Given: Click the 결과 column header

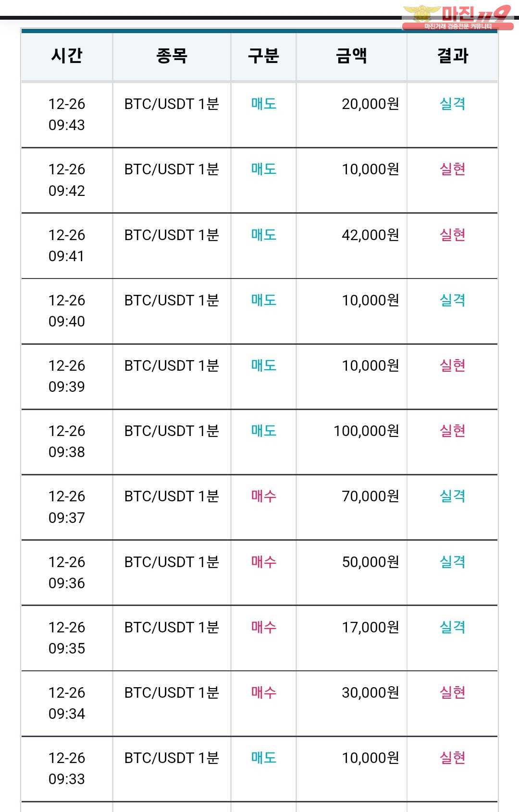Looking at the screenshot, I should [453, 56].
